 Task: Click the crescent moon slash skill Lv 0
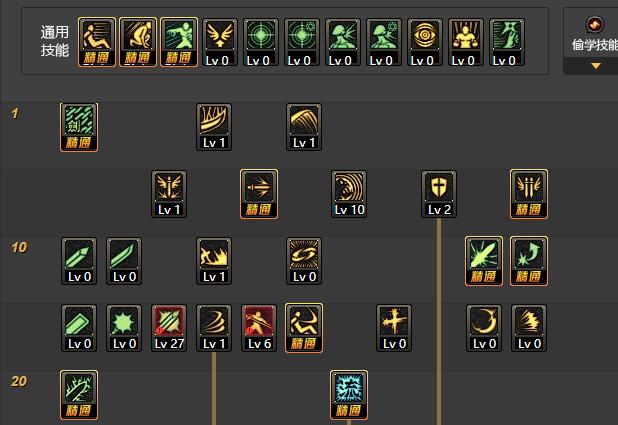pos(484,328)
